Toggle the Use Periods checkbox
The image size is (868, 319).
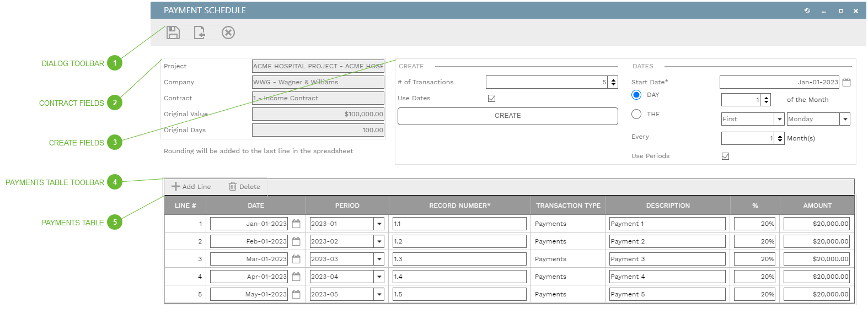(725, 156)
